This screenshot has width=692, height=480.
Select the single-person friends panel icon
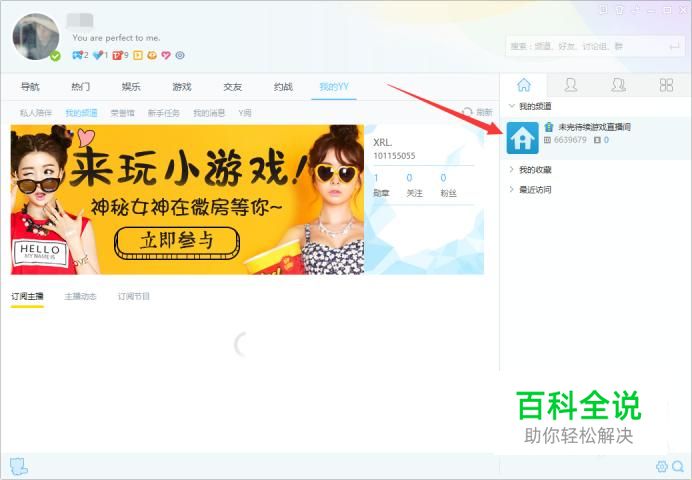click(571, 85)
